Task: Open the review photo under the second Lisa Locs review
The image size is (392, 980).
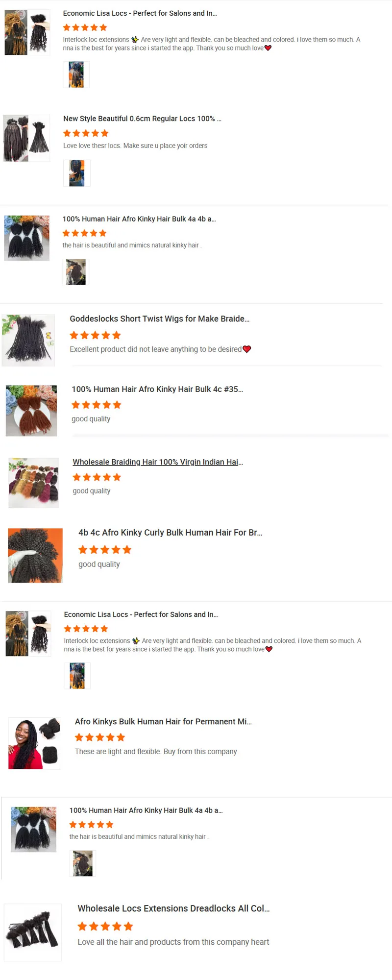Action: pos(77,676)
